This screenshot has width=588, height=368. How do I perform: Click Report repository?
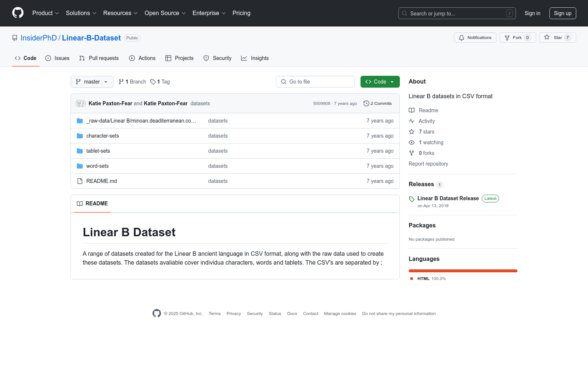(428, 164)
